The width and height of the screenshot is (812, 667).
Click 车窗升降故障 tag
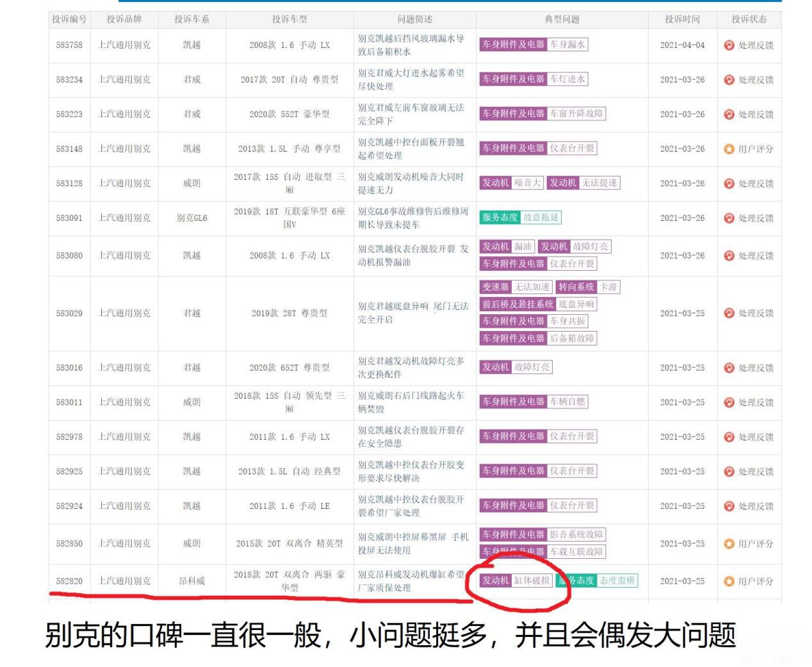click(x=542, y=113)
